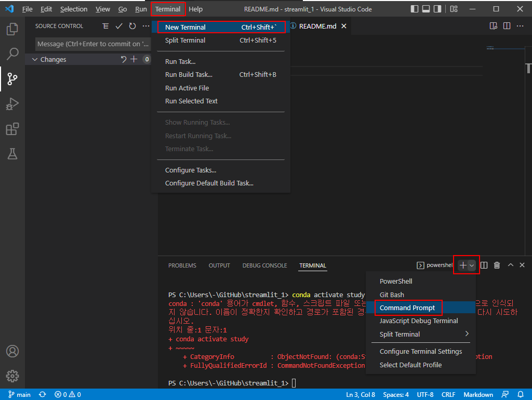The width and height of the screenshot is (532, 400).
Task: Click Configure Terminal Settings
Action: (x=421, y=352)
